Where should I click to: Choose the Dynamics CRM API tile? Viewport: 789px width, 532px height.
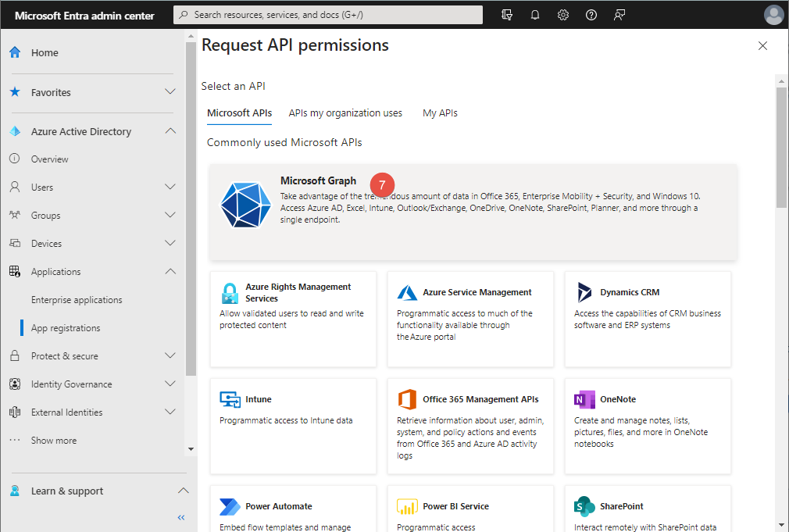pos(648,319)
